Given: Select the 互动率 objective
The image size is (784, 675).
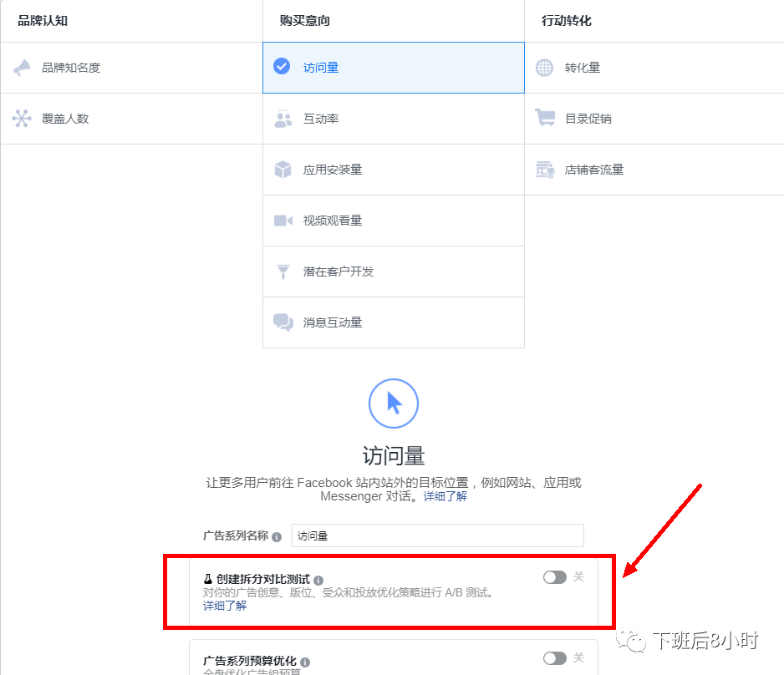Looking at the screenshot, I should pos(394,119).
